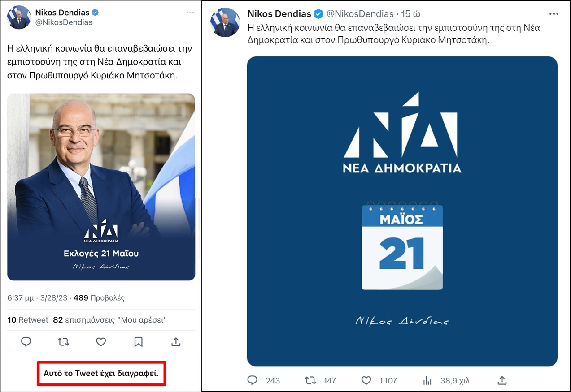The image size is (571, 392).
Task: Bookmark the left tweet
Action: (x=139, y=342)
